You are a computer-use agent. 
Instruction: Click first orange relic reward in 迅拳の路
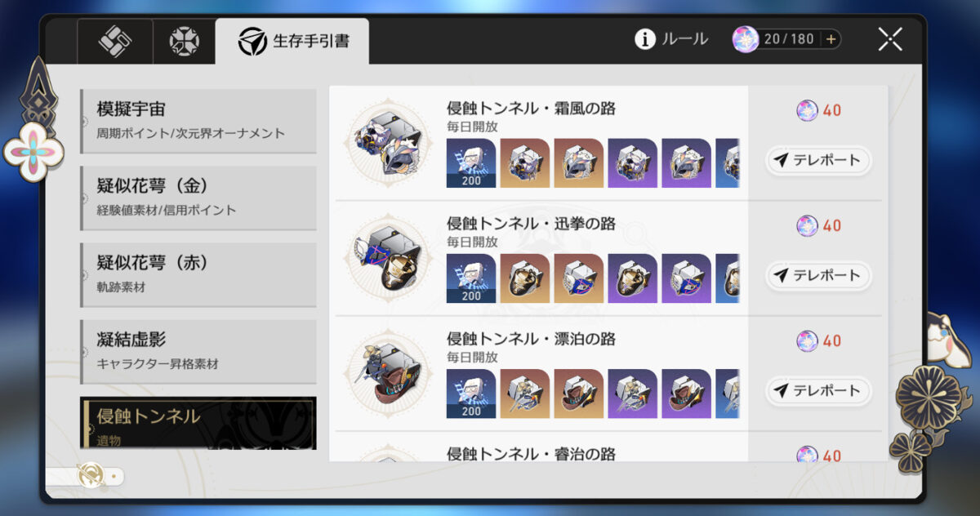[525, 278]
